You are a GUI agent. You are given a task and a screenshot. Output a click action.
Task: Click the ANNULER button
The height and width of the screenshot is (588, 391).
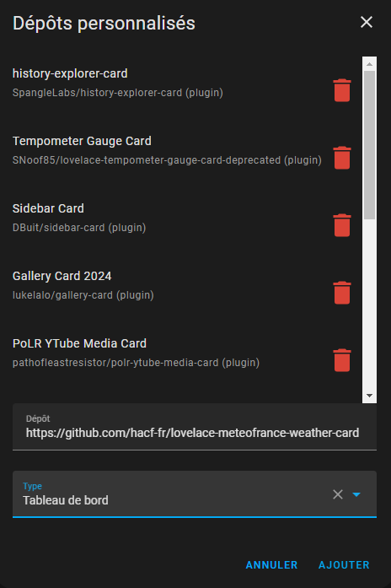tap(271, 564)
